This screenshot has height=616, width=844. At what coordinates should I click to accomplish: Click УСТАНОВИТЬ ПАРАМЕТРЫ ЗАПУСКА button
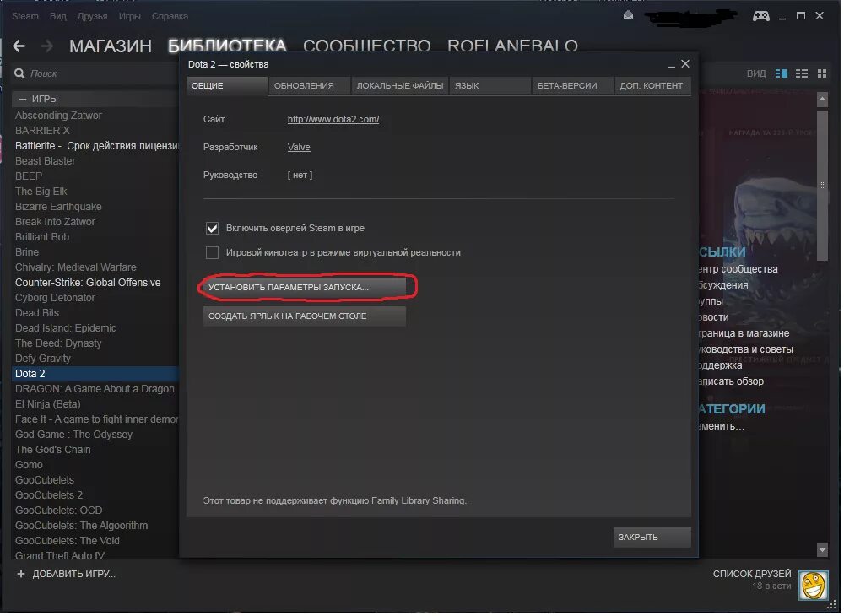click(x=304, y=288)
